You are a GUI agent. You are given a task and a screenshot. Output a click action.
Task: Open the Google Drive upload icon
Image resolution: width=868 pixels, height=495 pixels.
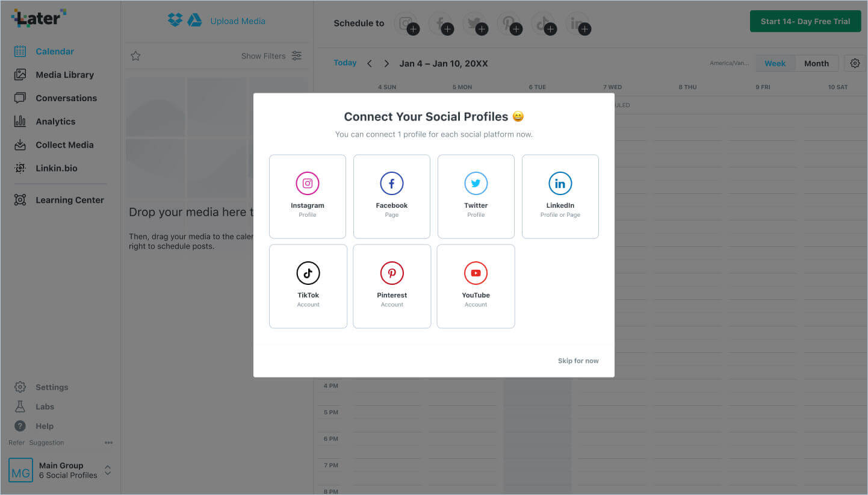194,20
